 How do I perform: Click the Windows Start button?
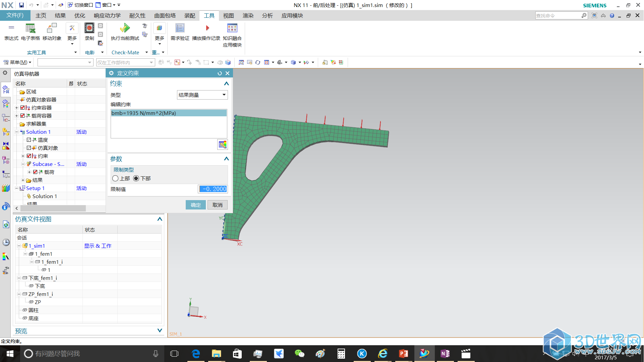tap(10, 354)
